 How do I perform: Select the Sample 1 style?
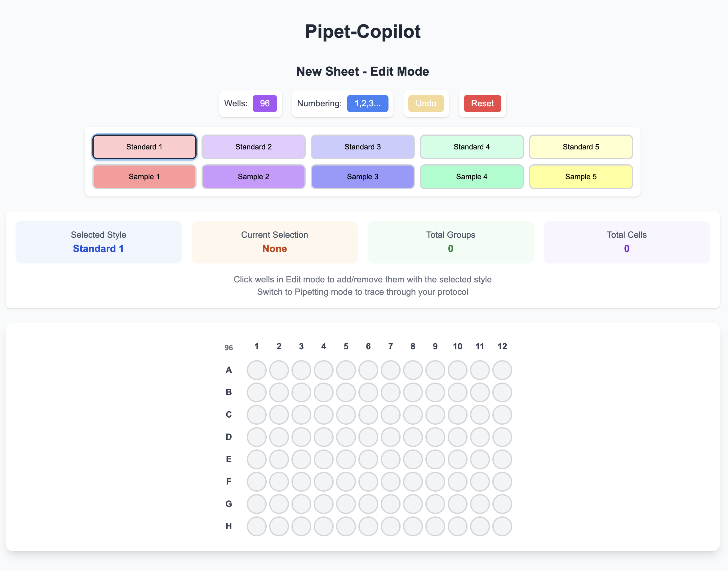(x=144, y=176)
